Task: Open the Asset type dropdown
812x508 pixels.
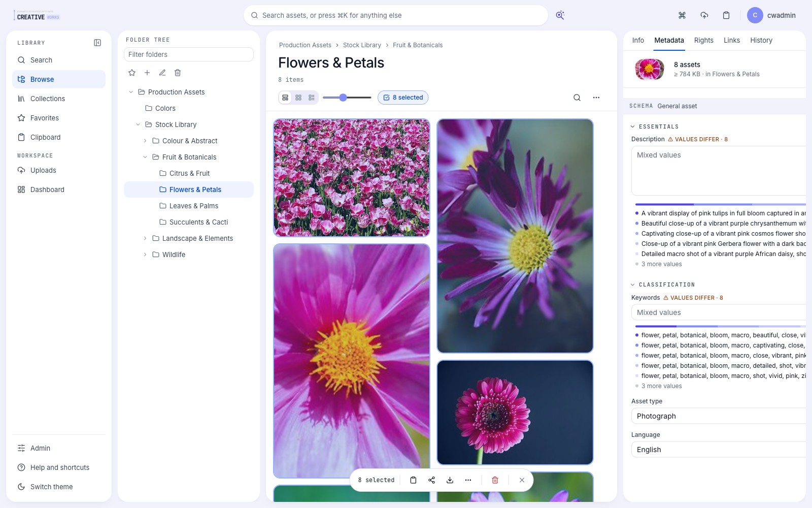Action: coord(719,416)
